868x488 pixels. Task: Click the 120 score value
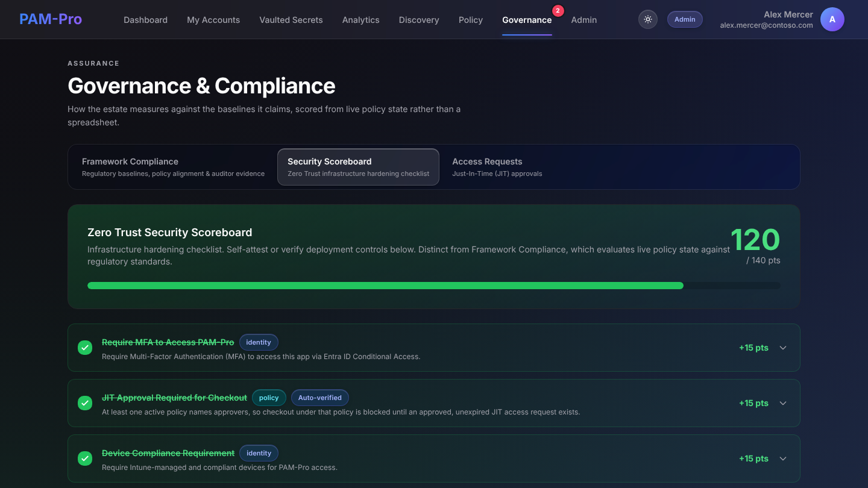click(755, 239)
